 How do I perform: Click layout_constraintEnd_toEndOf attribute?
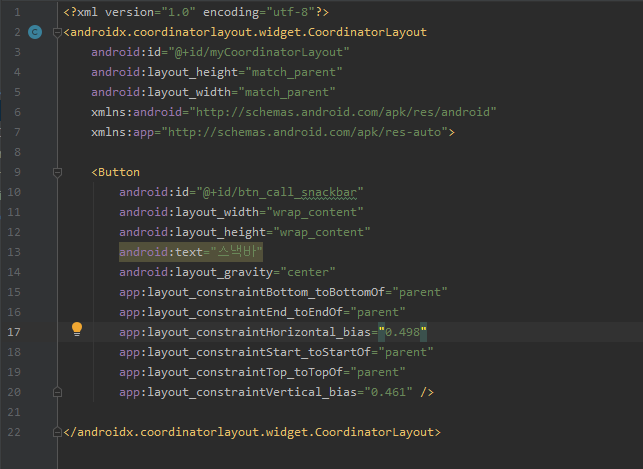click(262, 312)
